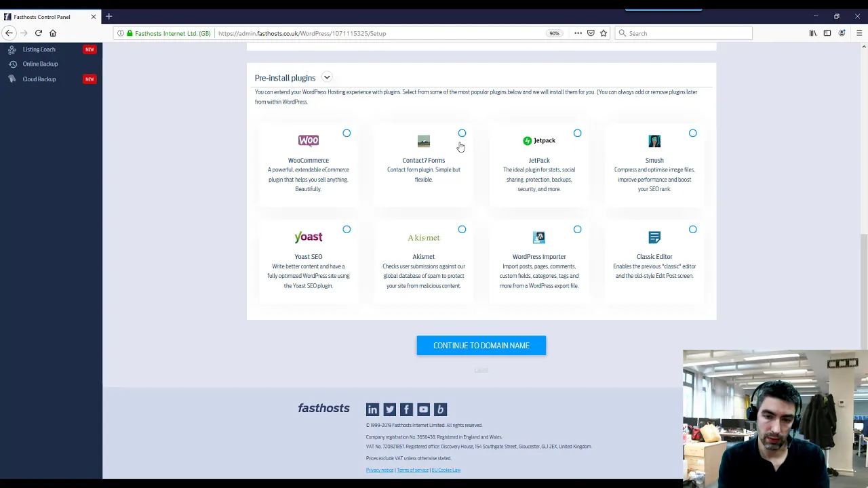Open Online Backup in the sidebar
Image resolution: width=868 pixels, height=488 pixels.
click(x=40, y=64)
